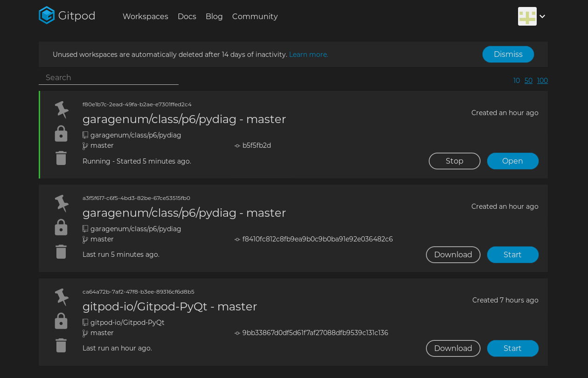Image resolution: width=588 pixels, height=378 pixels.
Task: Delete the first running pydiag workspace
Action: tap(61, 158)
